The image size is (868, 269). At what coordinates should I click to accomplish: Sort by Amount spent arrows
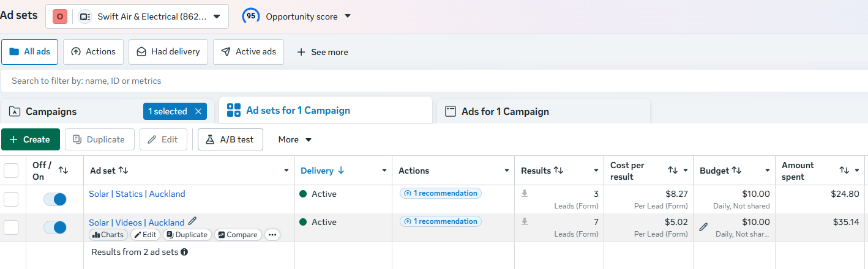(x=844, y=171)
